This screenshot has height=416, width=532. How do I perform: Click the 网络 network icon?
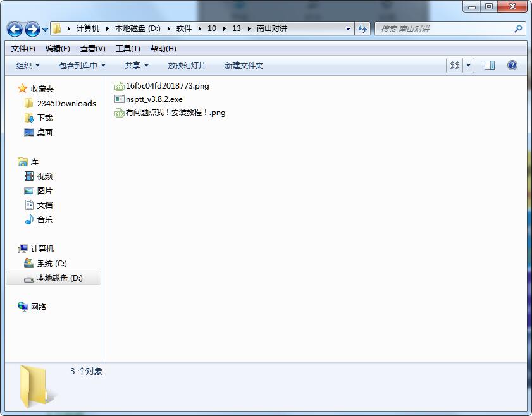click(22, 307)
